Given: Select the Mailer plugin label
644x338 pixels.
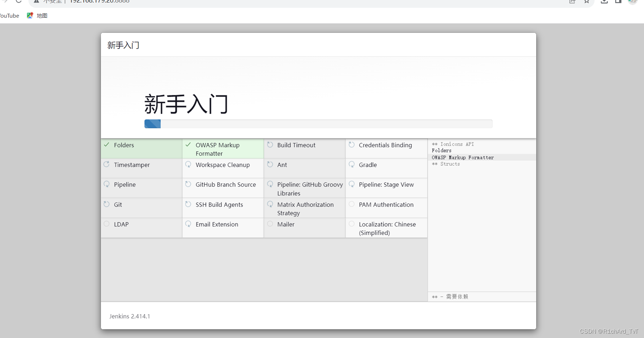Looking at the screenshot, I should pos(286,224).
